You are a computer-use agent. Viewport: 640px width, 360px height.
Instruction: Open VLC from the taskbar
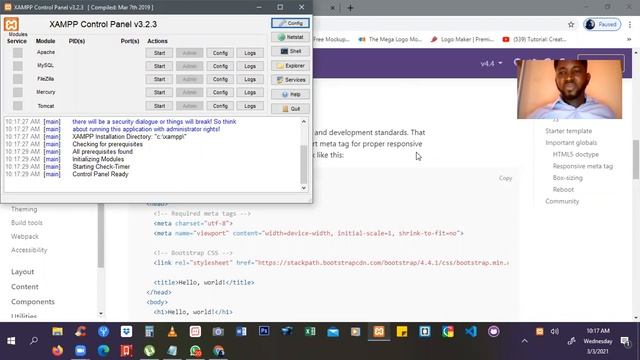172,331
